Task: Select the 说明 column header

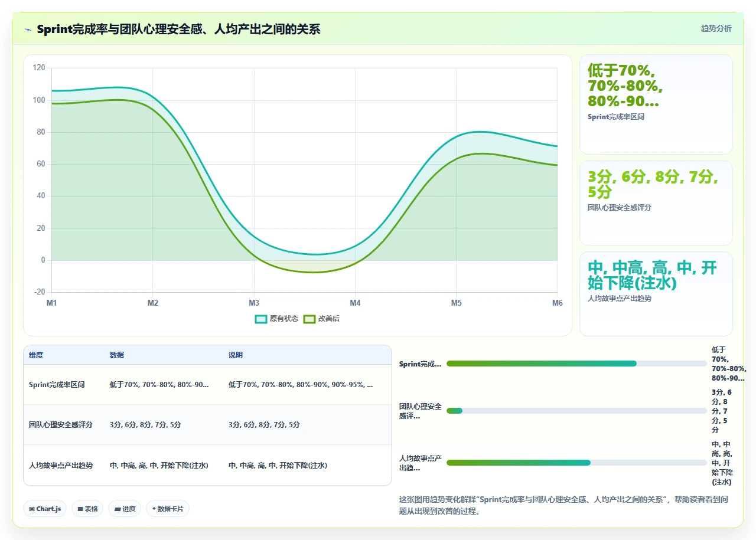Action: [236, 355]
